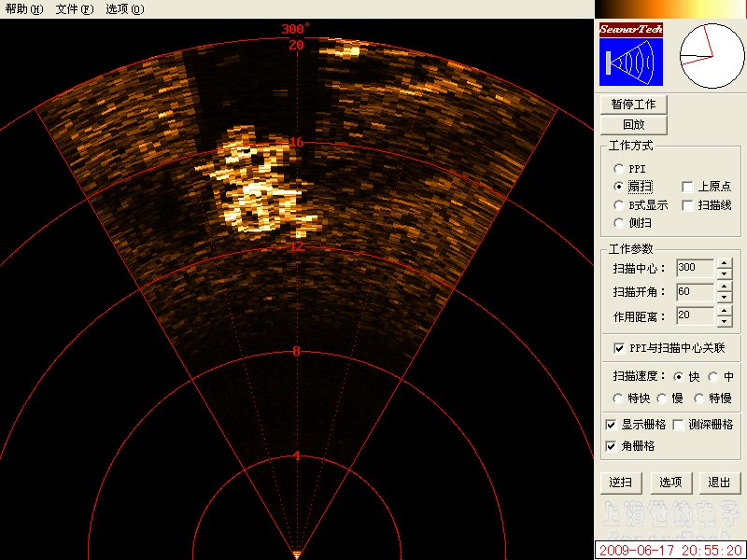Viewport: 747px width, 560px height.
Task: Open the 帮助(H) menu
Action: coord(24,8)
